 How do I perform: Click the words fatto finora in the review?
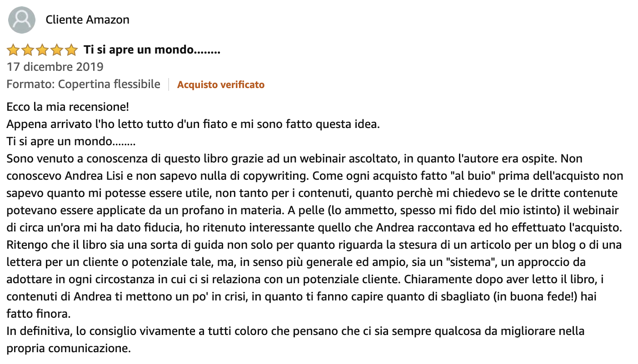click(39, 314)
